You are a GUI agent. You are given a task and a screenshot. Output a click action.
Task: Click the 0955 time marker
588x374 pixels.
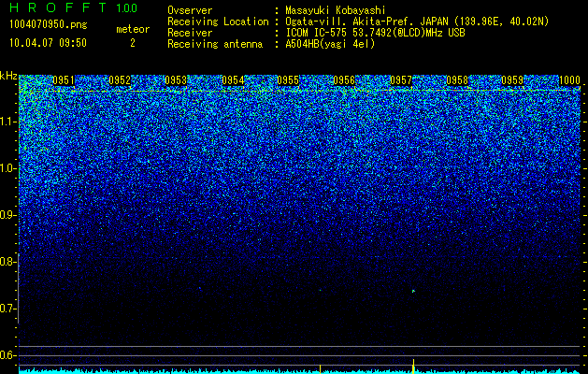click(x=288, y=80)
